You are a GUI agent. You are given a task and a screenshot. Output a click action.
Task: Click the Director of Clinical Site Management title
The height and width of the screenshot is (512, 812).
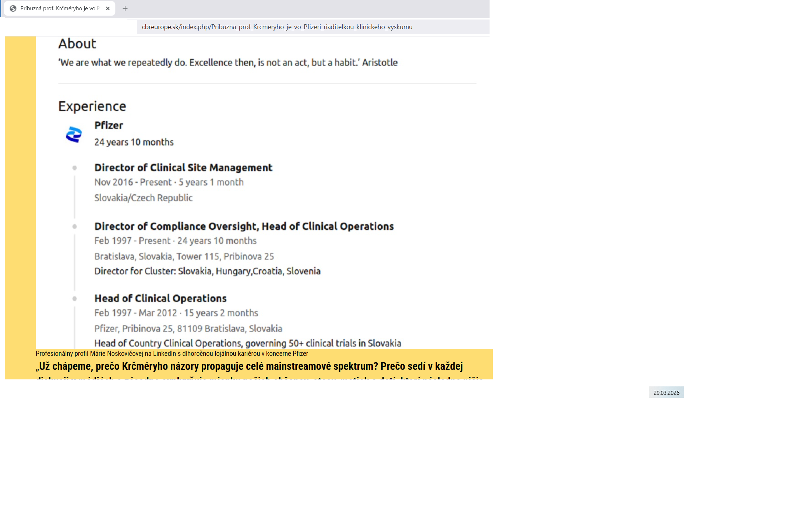(183, 168)
